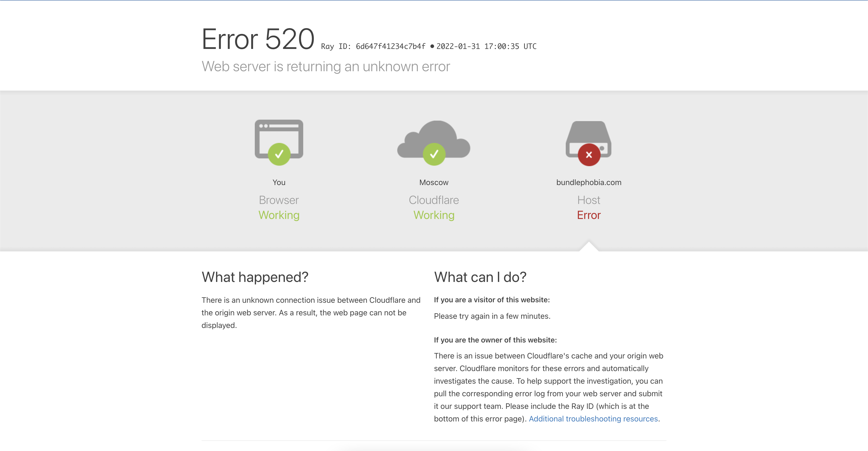Click 'Please try again in a few minutes' text
This screenshot has width=868, height=451.
click(x=492, y=316)
